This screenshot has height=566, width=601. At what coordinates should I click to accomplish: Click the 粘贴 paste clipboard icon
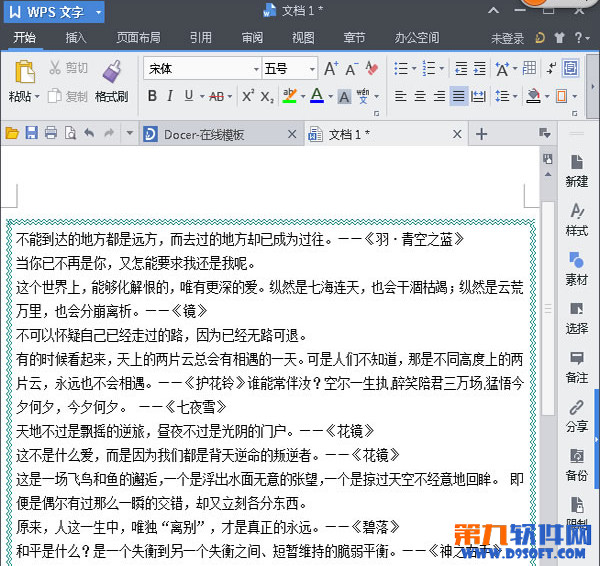24,73
